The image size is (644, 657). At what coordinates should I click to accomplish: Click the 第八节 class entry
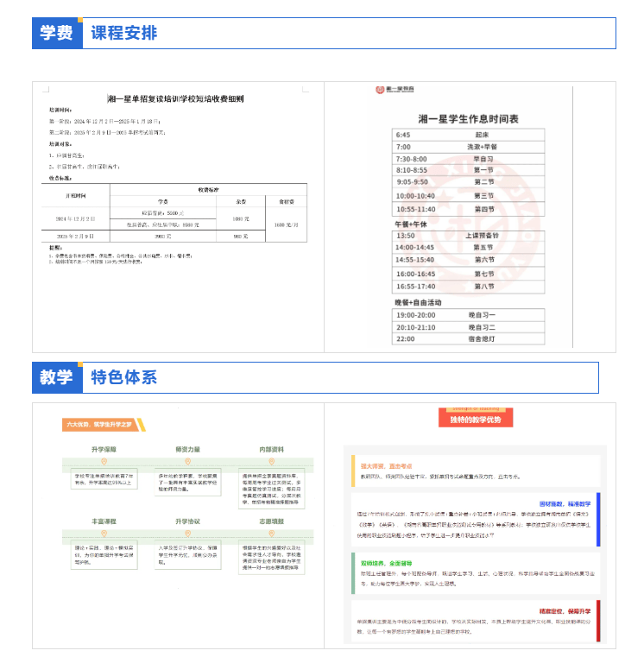[x=484, y=287]
